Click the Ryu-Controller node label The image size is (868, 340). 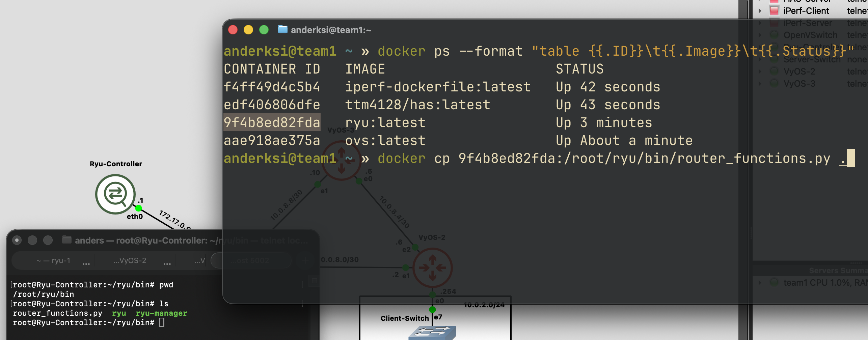pyautogui.click(x=116, y=164)
